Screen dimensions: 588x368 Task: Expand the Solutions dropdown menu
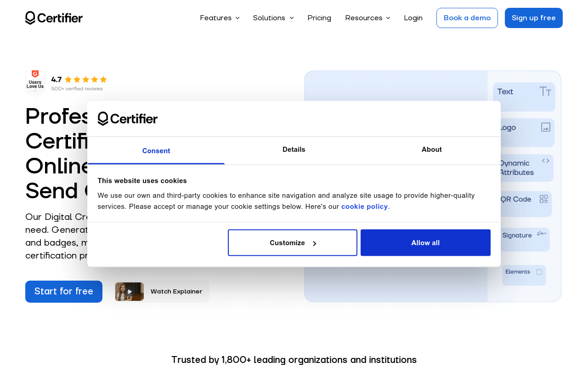tap(273, 18)
